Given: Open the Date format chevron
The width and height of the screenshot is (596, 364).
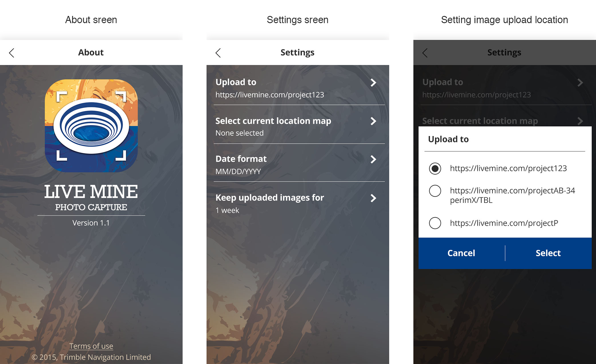Looking at the screenshot, I should coord(373,159).
